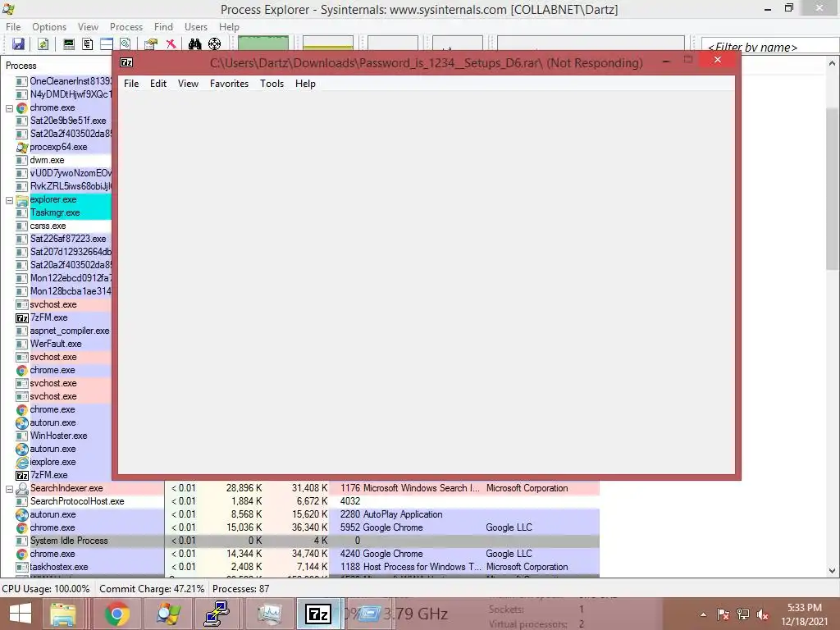Click the DLL/Handle view toolbar icon
The height and width of the screenshot is (630, 840).
point(126,44)
